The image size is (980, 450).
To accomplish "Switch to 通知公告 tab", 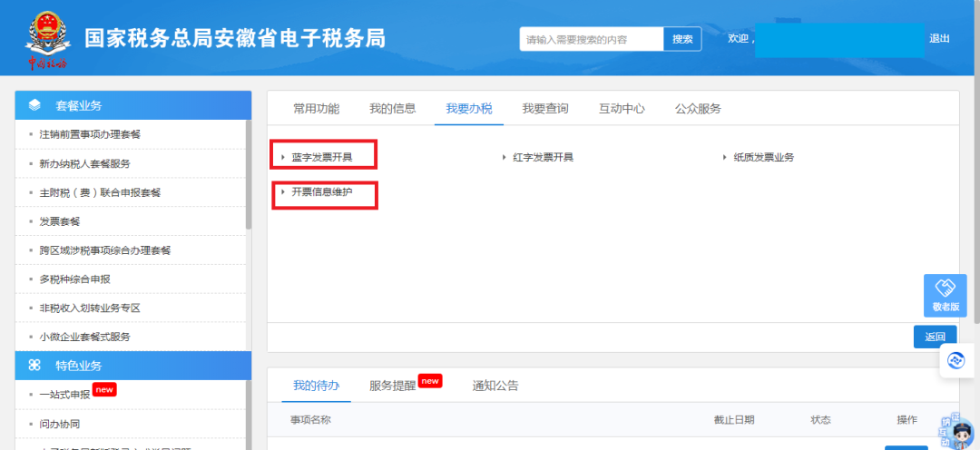I will click(x=495, y=386).
